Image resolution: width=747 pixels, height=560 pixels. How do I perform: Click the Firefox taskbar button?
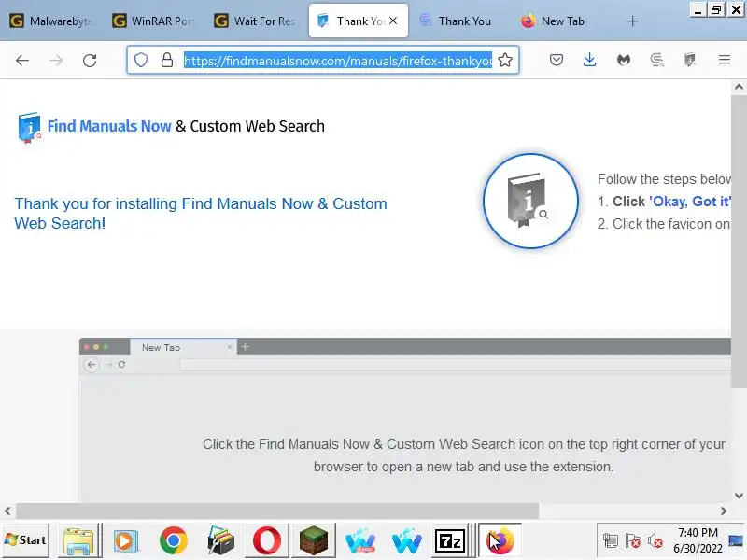(500, 541)
